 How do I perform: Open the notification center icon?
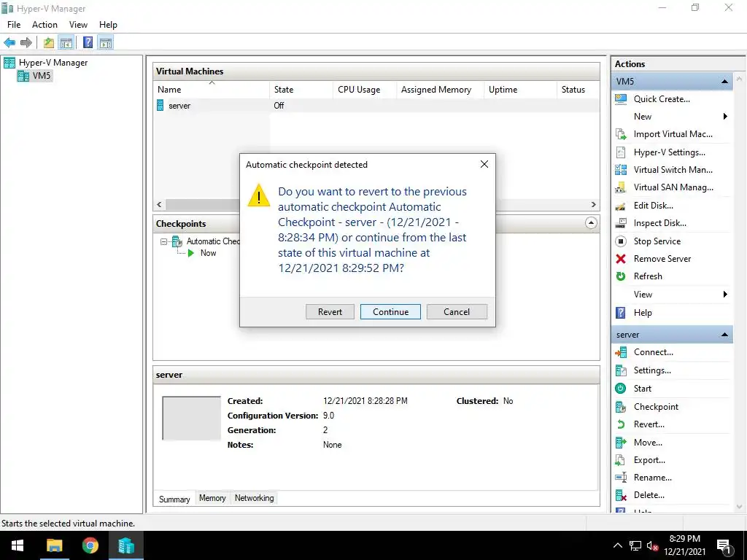[724, 547]
